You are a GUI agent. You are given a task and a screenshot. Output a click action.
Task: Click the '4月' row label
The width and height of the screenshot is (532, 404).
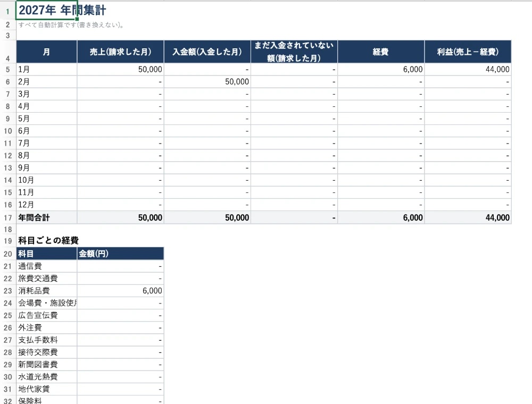[x=46, y=106]
